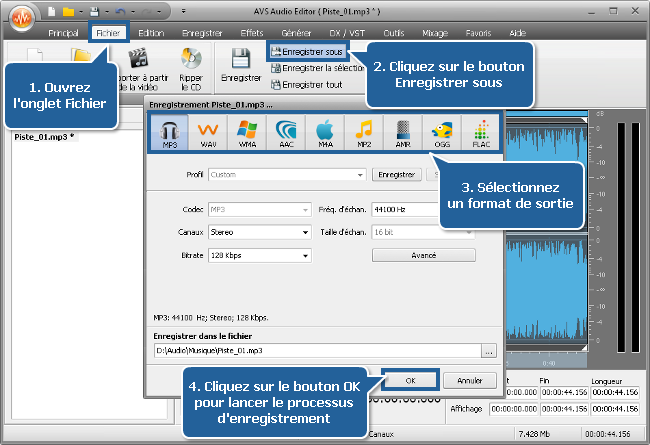Click the open folder icon in quick access toolbar
The width and height of the screenshot is (650, 445).
pos(68,11)
